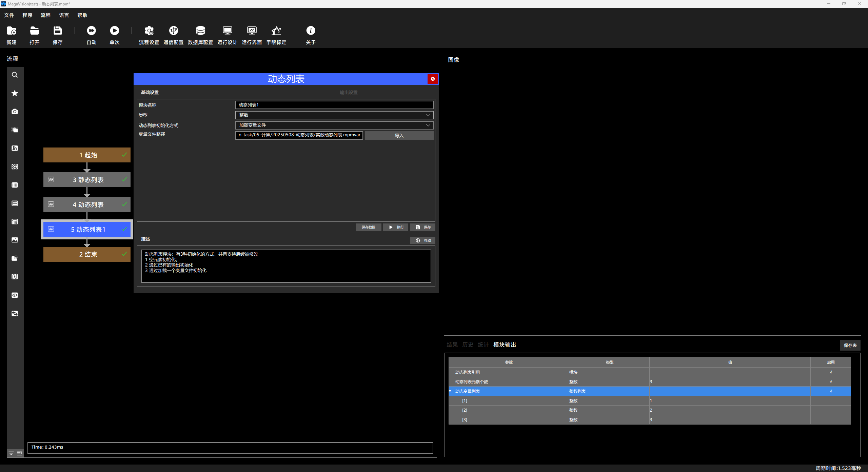
Task: Click the 保存数据 button
Action: pos(368,227)
